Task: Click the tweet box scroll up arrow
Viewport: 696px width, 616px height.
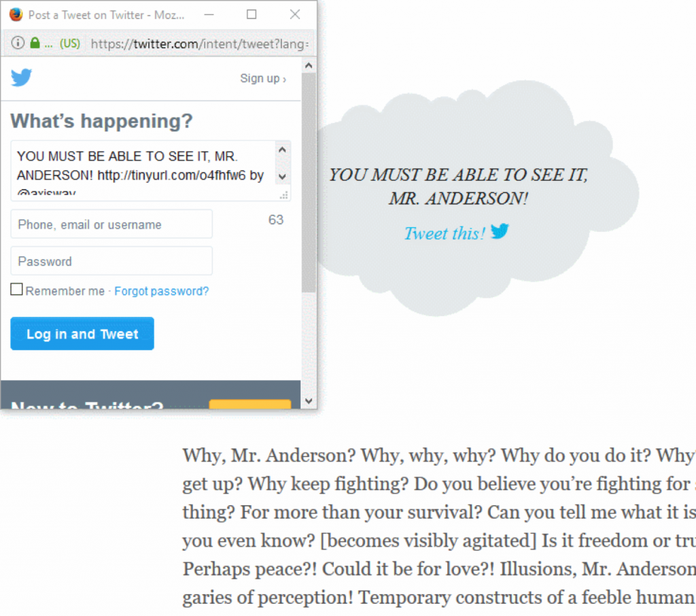Action: 282,150
